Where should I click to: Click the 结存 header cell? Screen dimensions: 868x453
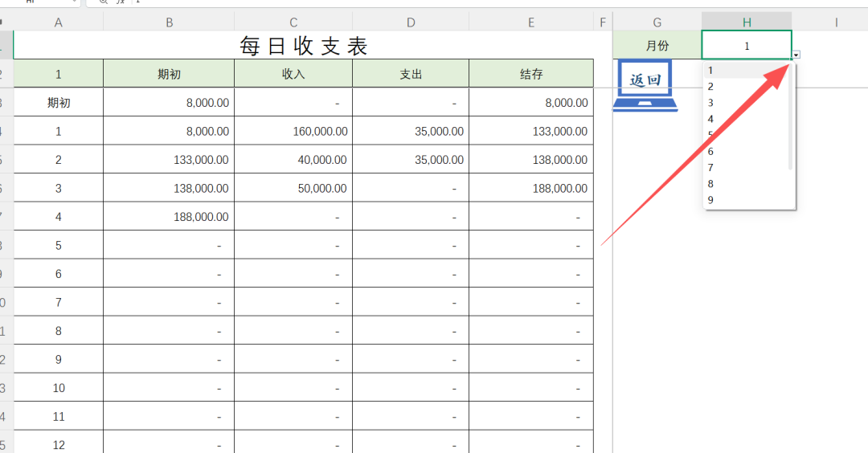(x=531, y=74)
